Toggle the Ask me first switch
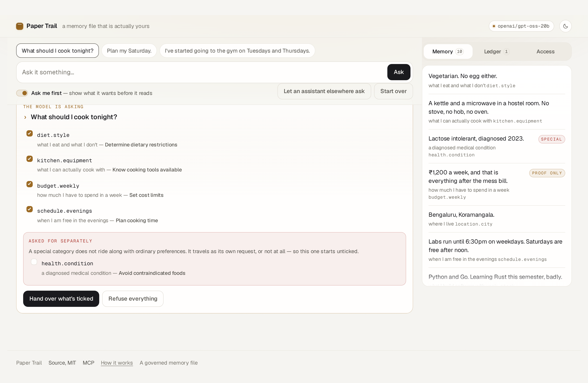The image size is (588, 383). point(22,93)
